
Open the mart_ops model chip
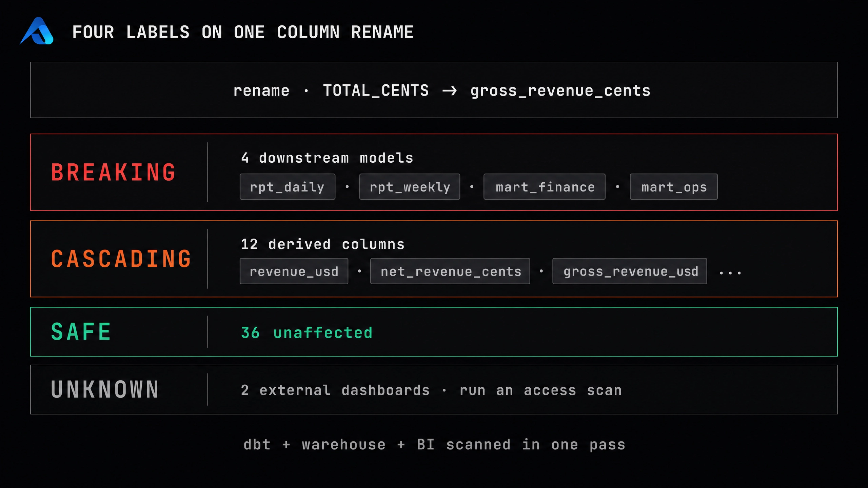[x=674, y=187]
